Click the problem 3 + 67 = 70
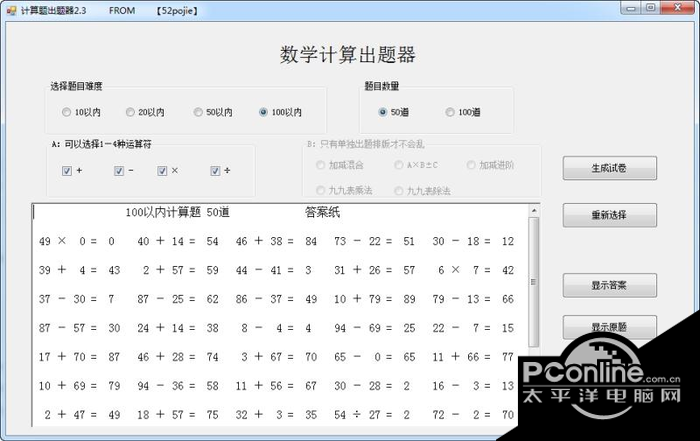Image resolution: width=700 pixels, height=441 pixels. [279, 357]
